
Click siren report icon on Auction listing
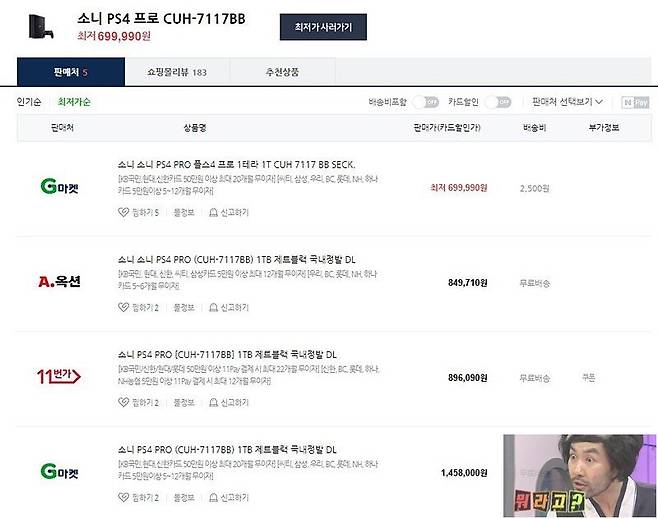[x=213, y=308]
